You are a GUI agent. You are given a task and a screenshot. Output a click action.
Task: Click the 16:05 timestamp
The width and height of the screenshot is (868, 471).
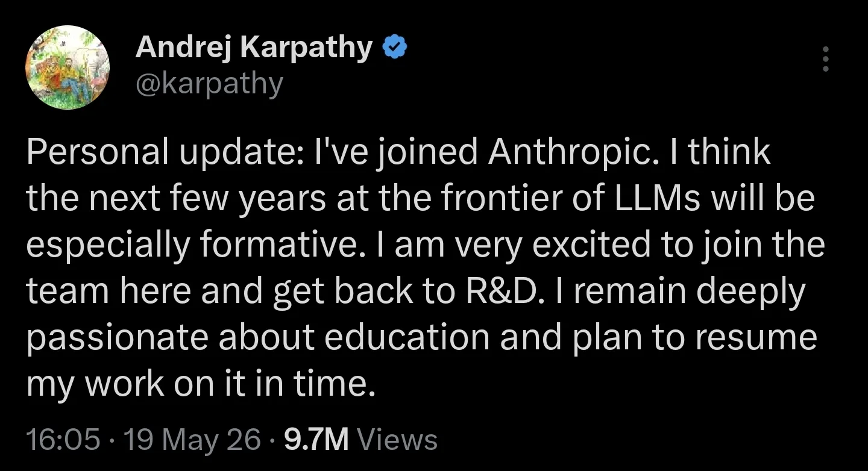(x=63, y=440)
